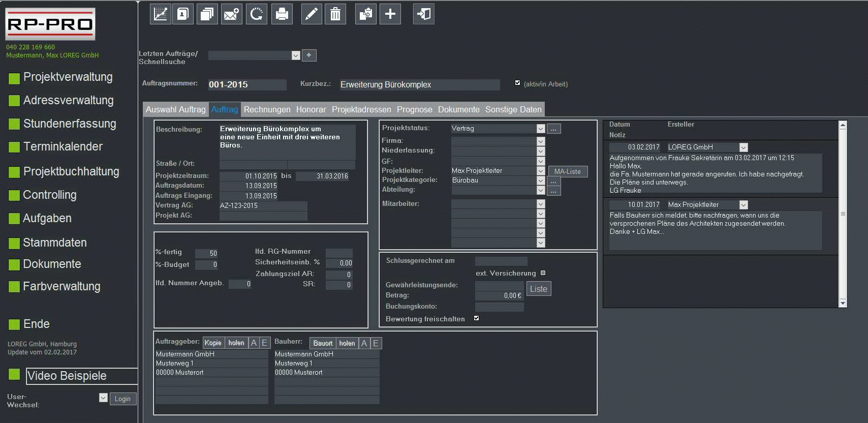The width and height of the screenshot is (868, 423).
Task: Click ellipsis button beside Projektkategorie
Action: point(553,181)
